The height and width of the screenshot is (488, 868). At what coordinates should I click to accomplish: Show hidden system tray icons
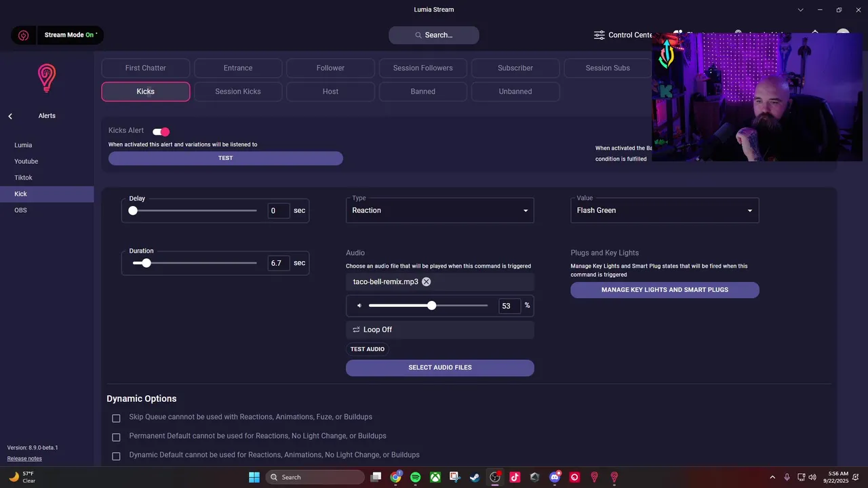pyautogui.click(x=772, y=477)
